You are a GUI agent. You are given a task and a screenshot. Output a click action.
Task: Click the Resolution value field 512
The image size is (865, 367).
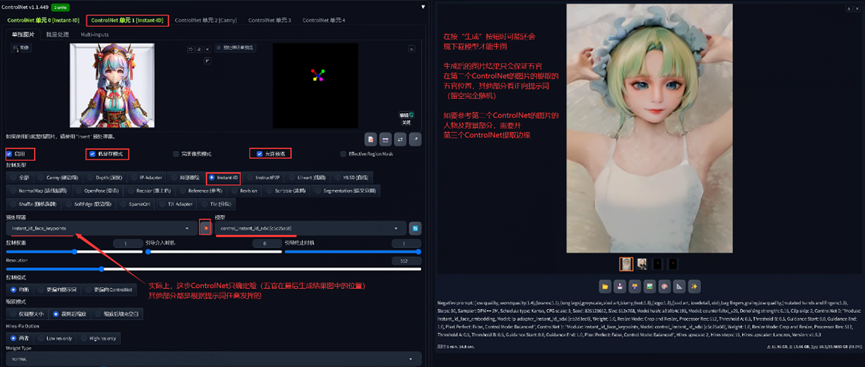[406, 260]
